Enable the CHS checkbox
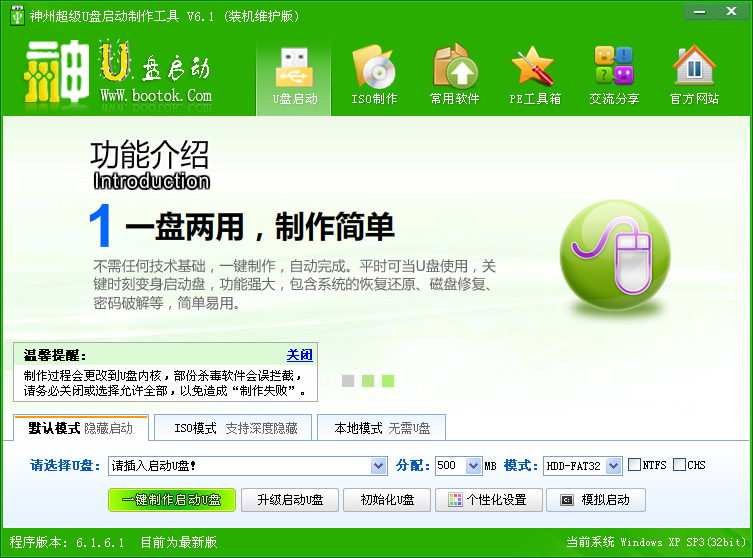The height and width of the screenshot is (558, 753). click(x=679, y=464)
